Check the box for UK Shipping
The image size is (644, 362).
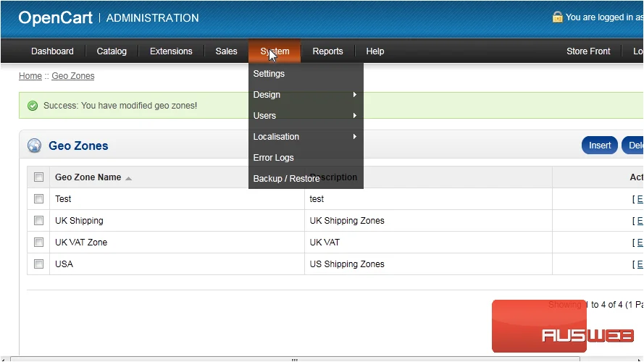[38, 221]
